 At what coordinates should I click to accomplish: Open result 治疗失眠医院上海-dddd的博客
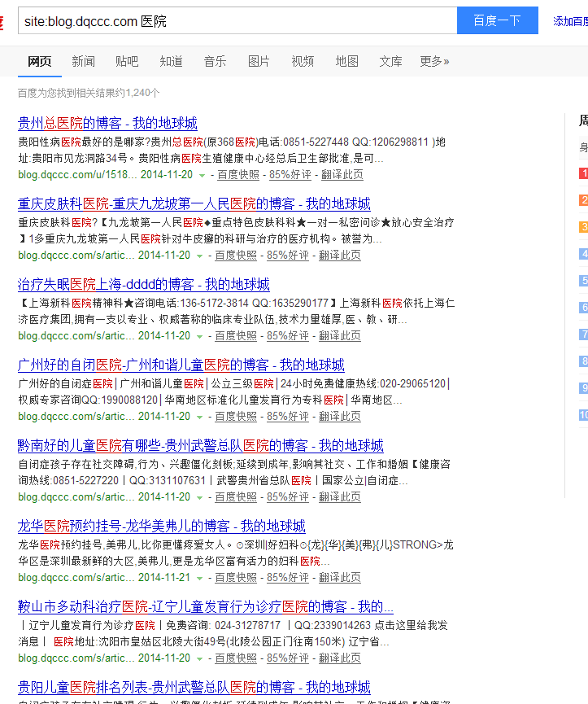coord(143,284)
